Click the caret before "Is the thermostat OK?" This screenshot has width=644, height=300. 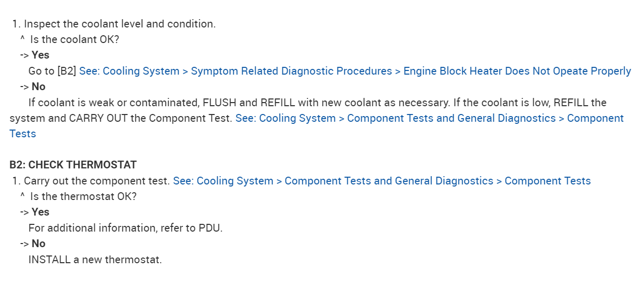pyautogui.click(x=22, y=196)
